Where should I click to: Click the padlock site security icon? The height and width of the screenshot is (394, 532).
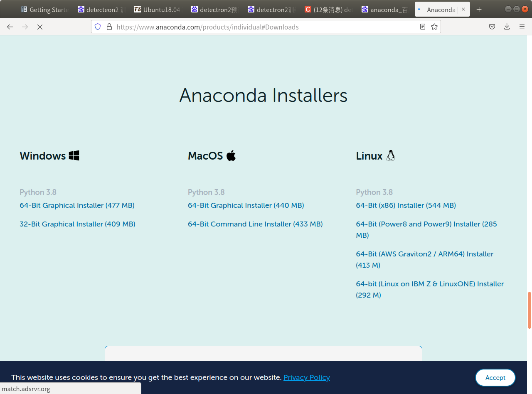(x=109, y=27)
